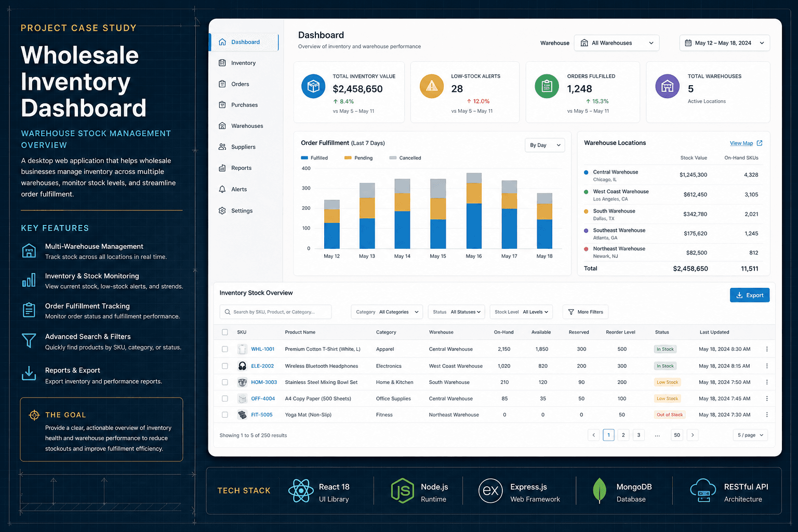Open the May 12 – May 18, 2024 date picker

coord(725,43)
